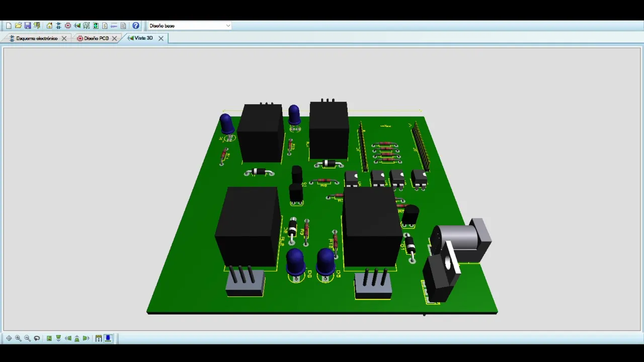Screen dimensions: 644x362
Task: Click the Close Project icon
Action: pyautogui.click(x=37, y=26)
